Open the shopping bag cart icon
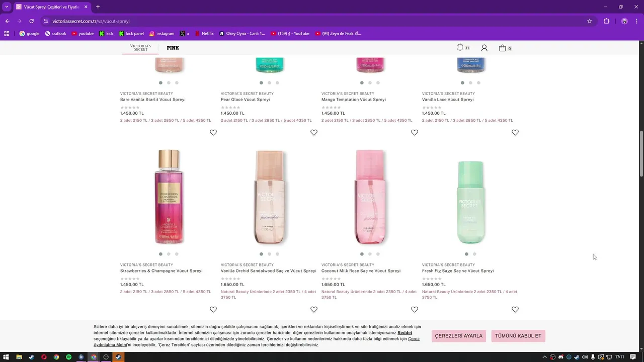644x362 pixels. click(502, 48)
